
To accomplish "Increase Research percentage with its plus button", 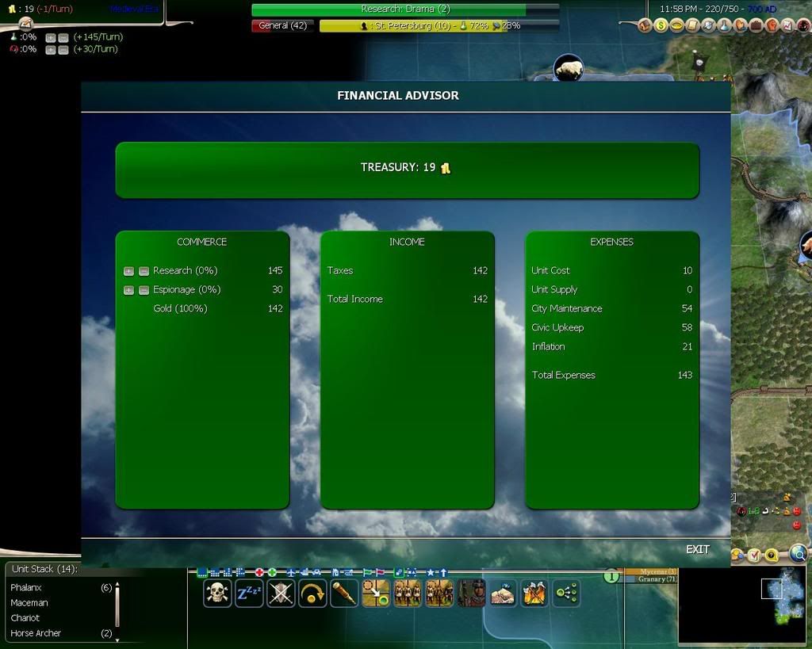I will (x=128, y=270).
